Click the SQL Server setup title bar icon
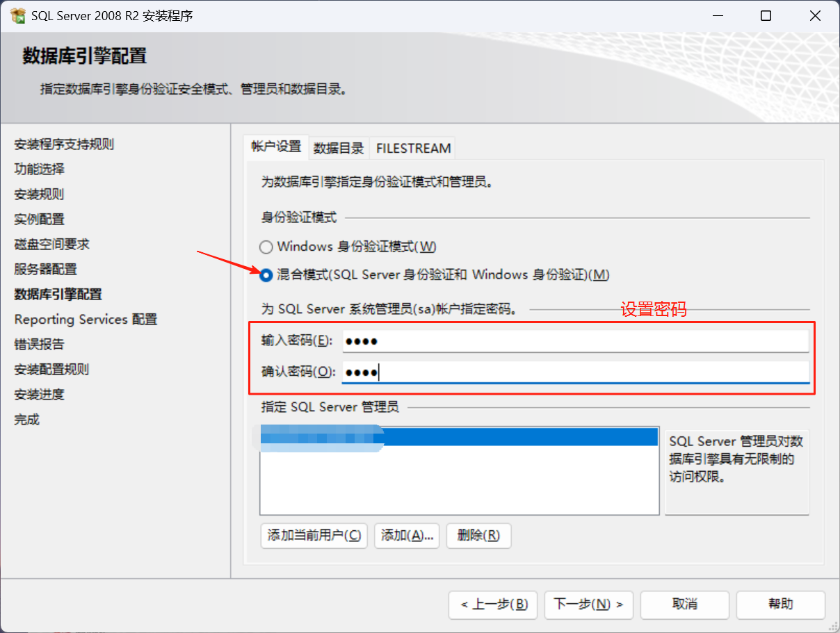The width and height of the screenshot is (840, 633). (x=18, y=15)
